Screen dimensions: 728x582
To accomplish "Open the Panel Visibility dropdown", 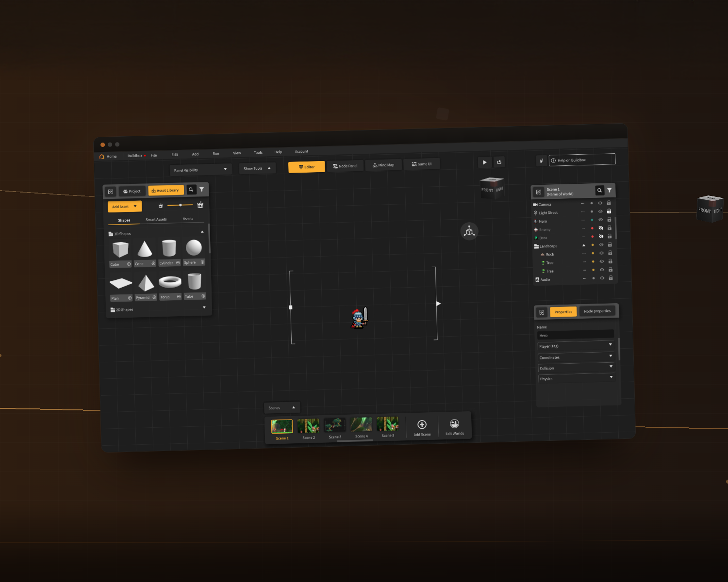I will 200,170.
